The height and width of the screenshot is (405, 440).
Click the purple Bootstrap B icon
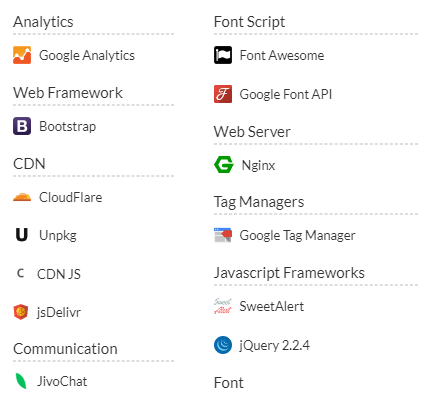coord(22,126)
